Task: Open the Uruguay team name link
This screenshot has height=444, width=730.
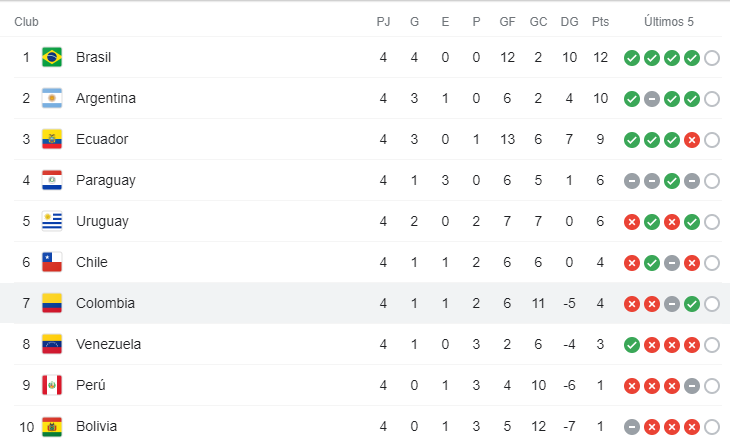Action: tap(102, 222)
